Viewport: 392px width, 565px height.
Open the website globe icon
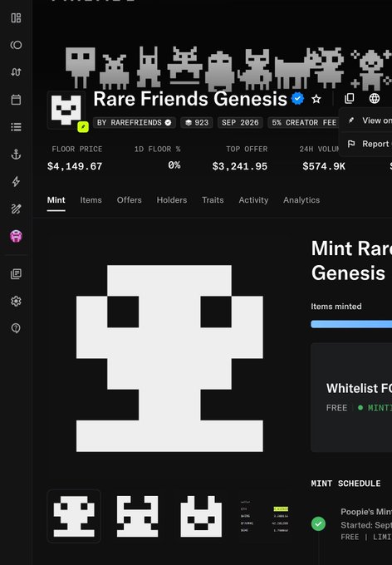(375, 98)
